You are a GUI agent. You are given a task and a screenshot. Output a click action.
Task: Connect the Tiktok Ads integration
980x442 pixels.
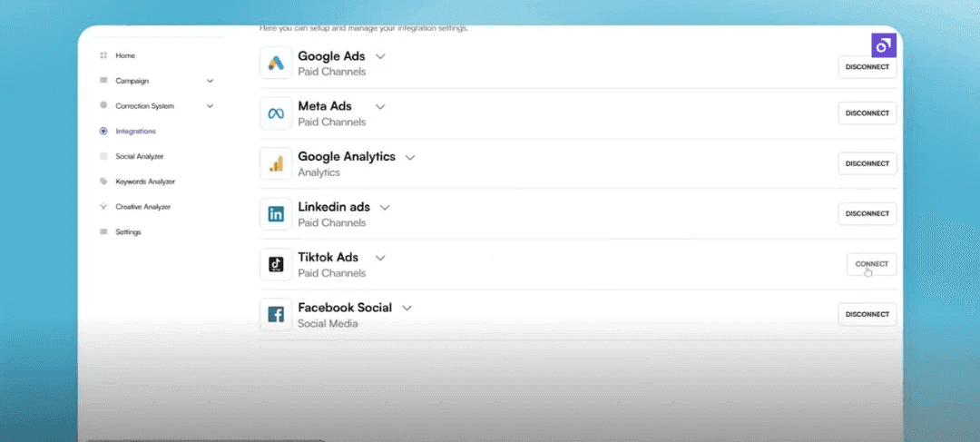point(872,264)
